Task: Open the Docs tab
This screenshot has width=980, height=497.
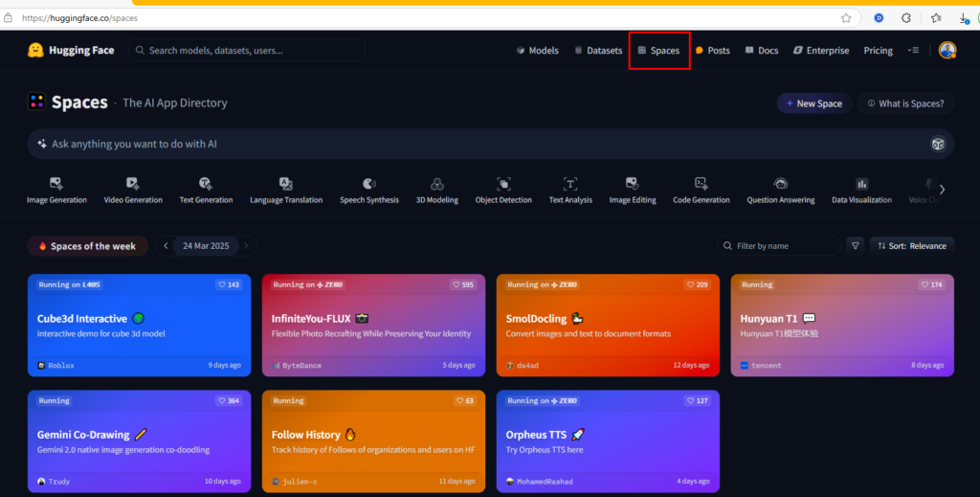Action: tap(762, 50)
